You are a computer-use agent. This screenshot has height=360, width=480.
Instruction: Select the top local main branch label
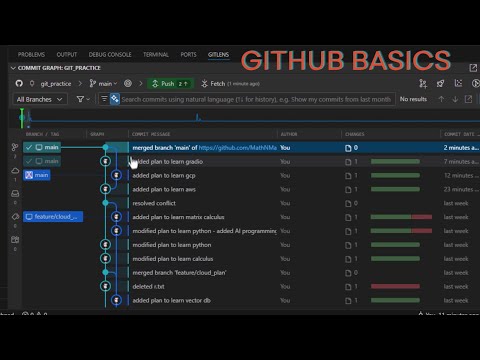[x=42, y=147]
